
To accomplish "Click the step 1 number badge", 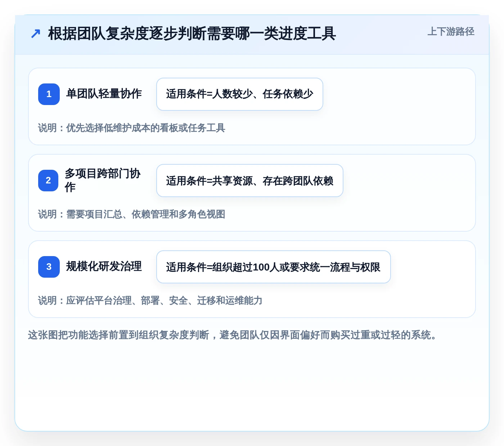I will tap(49, 94).
